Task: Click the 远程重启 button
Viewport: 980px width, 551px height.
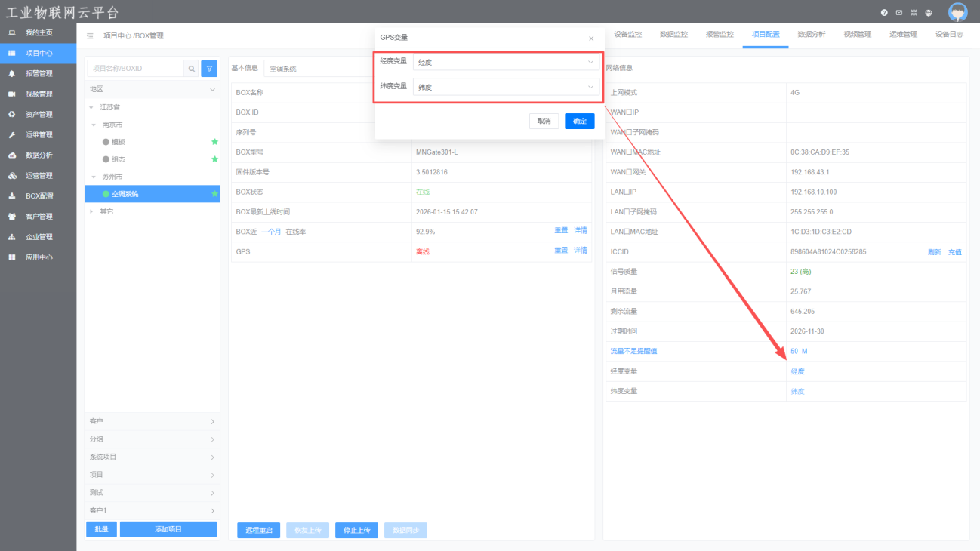Action: [259, 530]
